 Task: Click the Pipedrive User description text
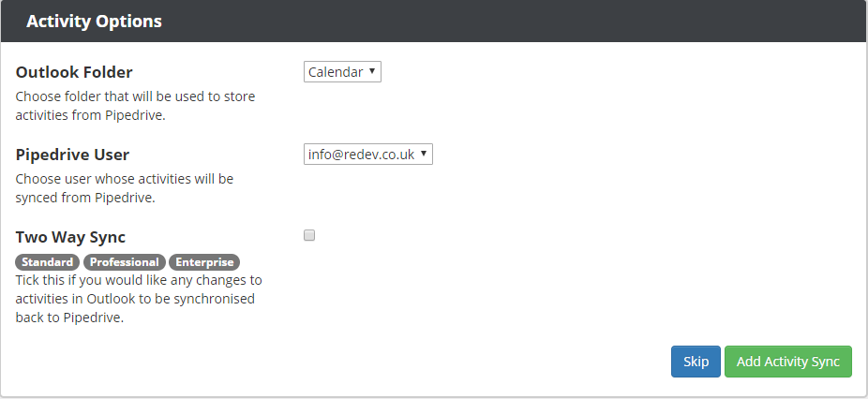pyautogui.click(x=125, y=188)
